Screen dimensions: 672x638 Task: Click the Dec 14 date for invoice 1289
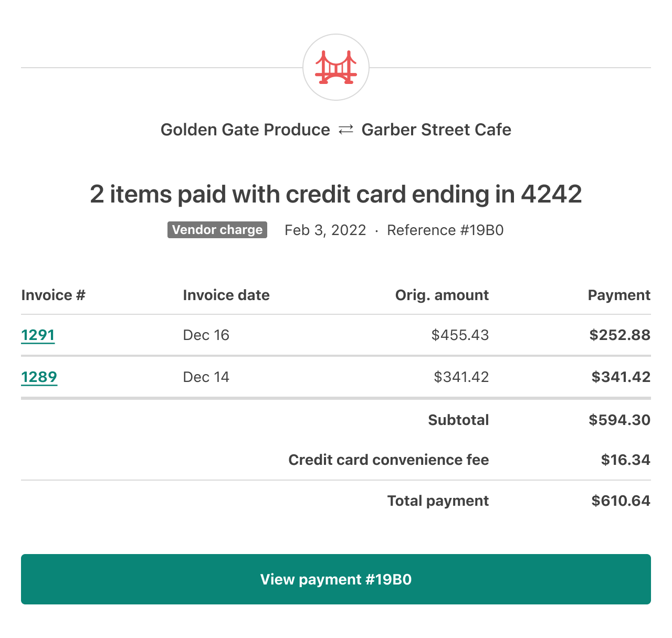pyautogui.click(x=206, y=377)
